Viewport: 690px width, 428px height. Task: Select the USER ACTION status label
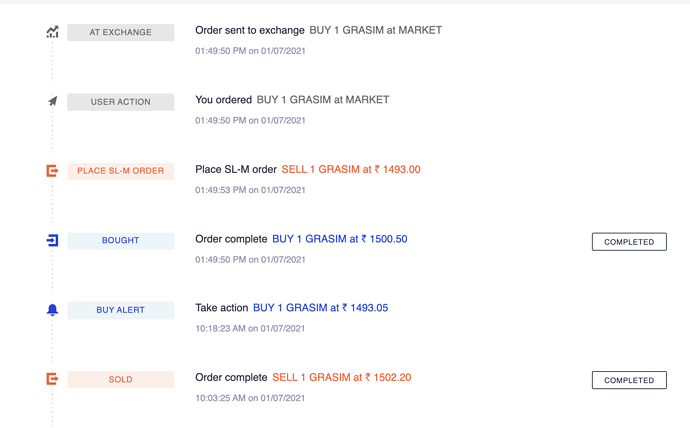click(x=121, y=102)
